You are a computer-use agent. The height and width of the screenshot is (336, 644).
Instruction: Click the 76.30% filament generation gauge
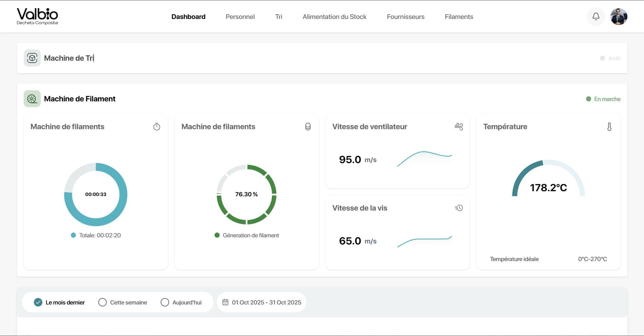tap(247, 195)
